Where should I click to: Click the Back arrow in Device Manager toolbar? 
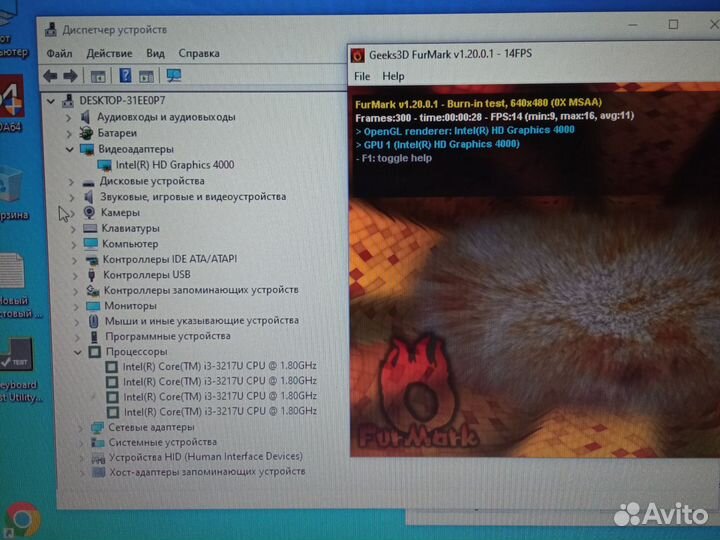tap(50, 76)
